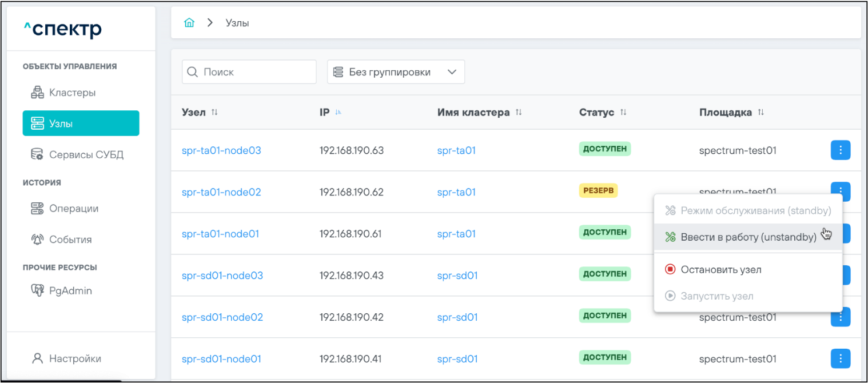Open Настройки at sidebar bottom

click(74, 358)
